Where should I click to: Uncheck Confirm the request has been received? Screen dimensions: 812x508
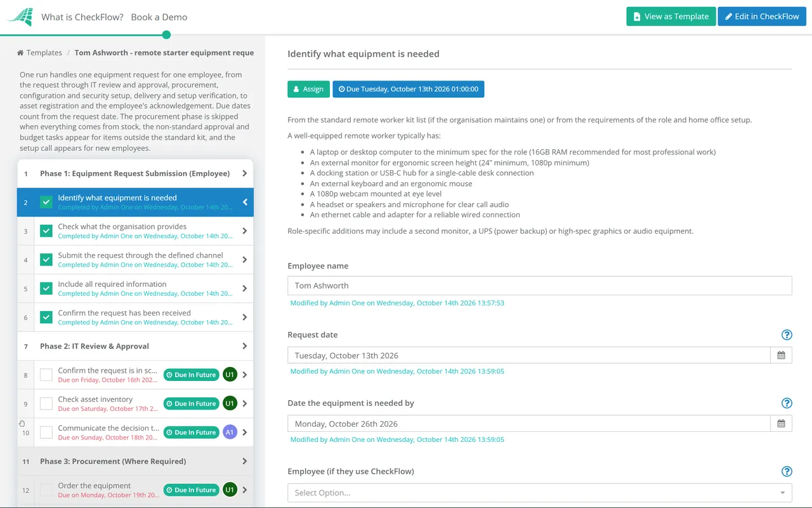pyautogui.click(x=46, y=317)
